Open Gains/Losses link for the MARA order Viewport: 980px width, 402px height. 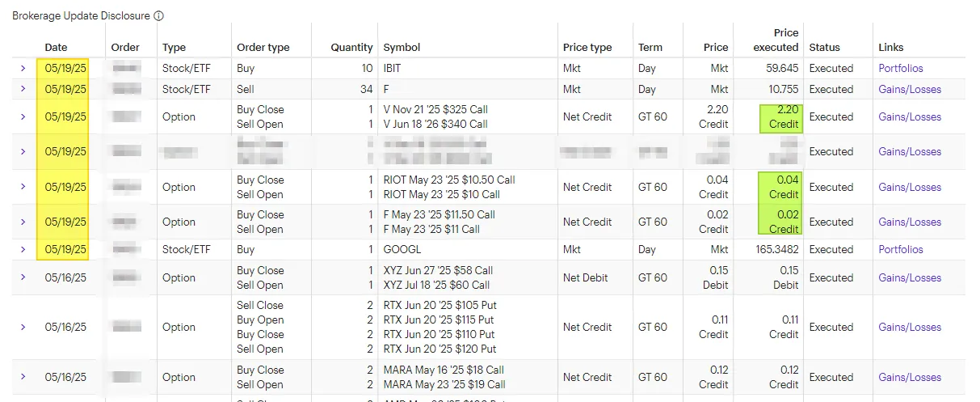(x=910, y=378)
